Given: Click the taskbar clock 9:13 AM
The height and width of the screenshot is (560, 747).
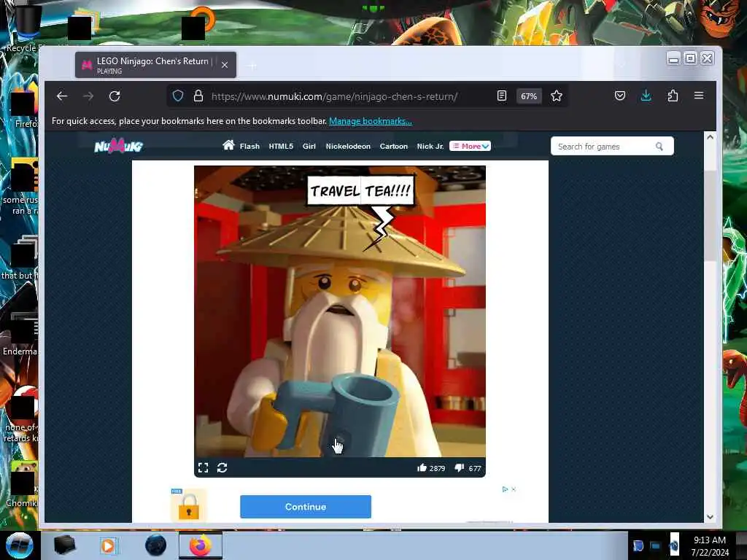Looking at the screenshot, I should pos(710,540).
